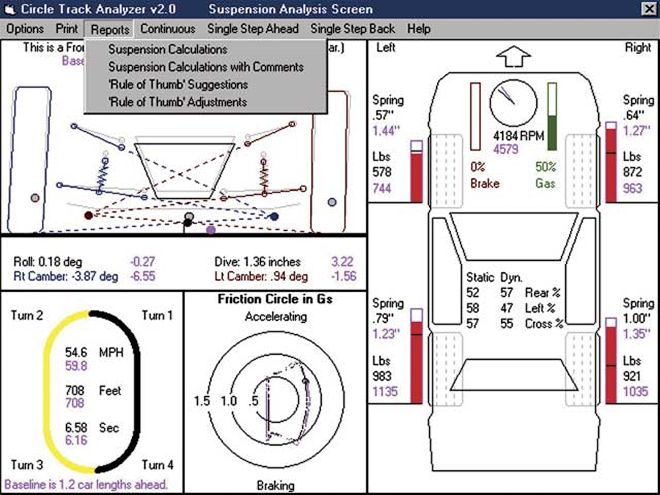Choose 'Rule of Thumb' Adjustments
The width and height of the screenshot is (660, 495).
click(177, 102)
